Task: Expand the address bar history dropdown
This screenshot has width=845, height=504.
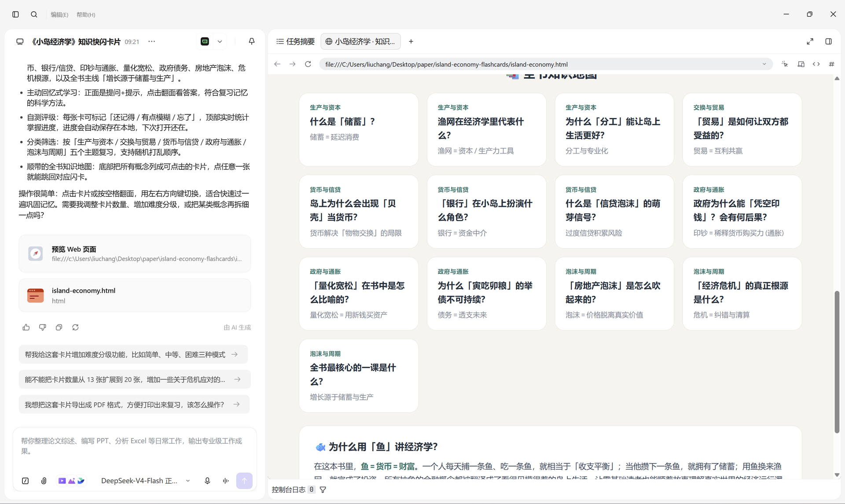Action: click(x=764, y=64)
